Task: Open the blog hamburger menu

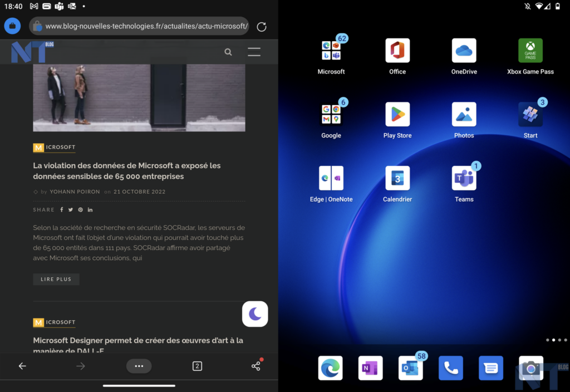Action: (254, 52)
